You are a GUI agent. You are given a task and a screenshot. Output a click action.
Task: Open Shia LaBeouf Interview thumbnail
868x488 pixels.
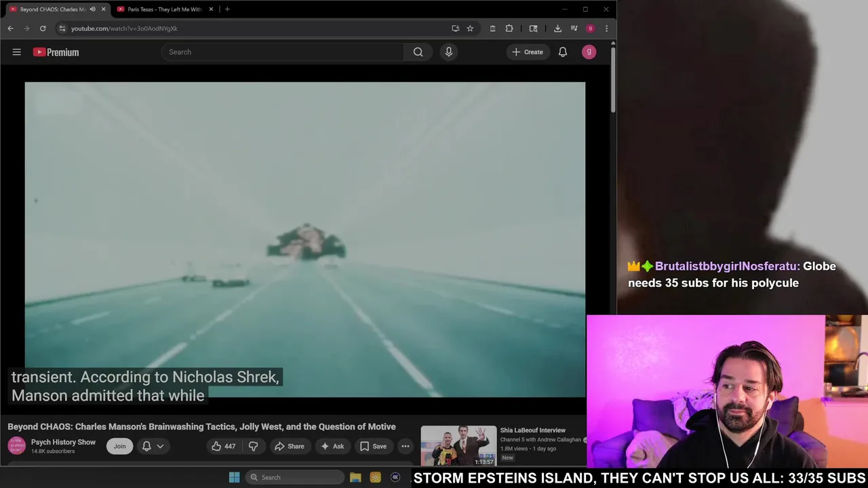coord(458,445)
